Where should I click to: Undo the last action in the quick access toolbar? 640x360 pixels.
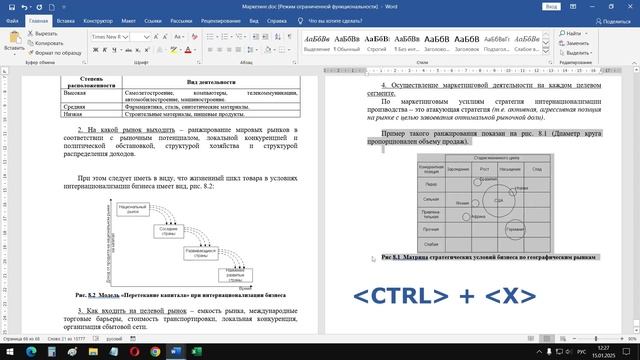[24, 7]
